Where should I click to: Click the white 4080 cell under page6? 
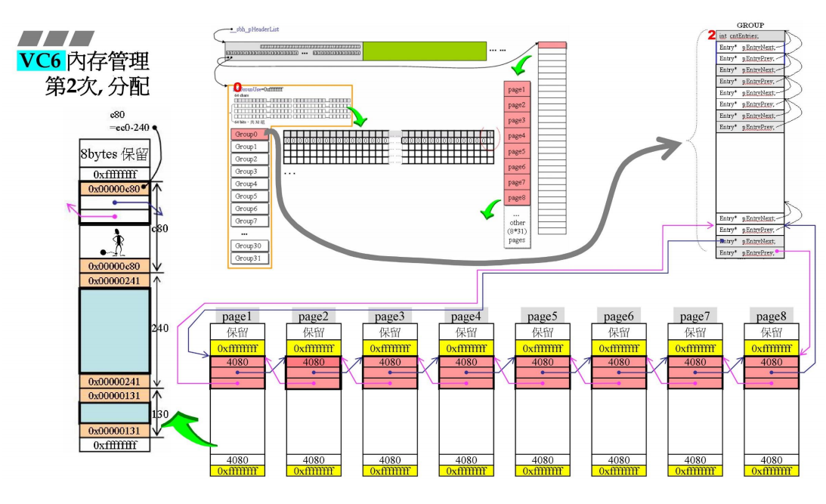pos(618,459)
